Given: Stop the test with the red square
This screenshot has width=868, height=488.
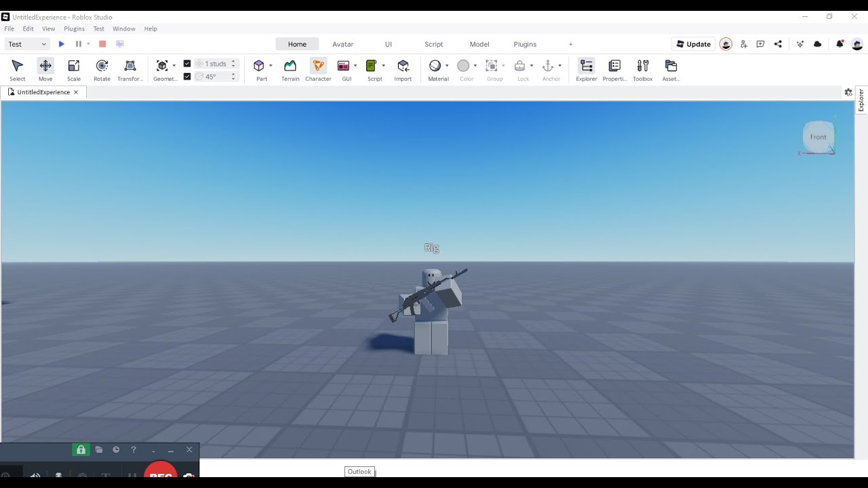Looking at the screenshot, I should point(102,44).
